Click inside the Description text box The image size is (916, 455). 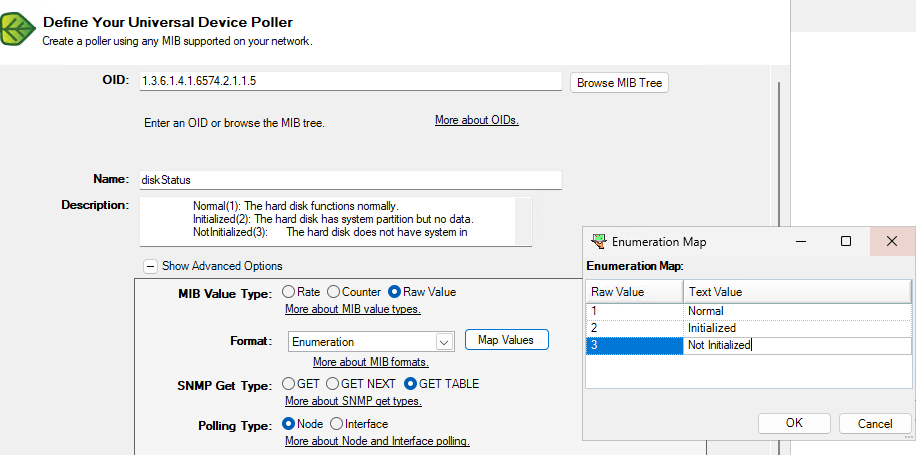327,221
